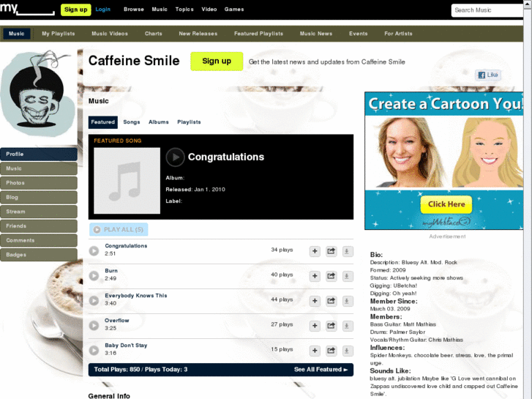Image resolution: width=532 pixels, height=399 pixels.
Task: Select the Music tab in subnavigation
Action: (x=17, y=34)
